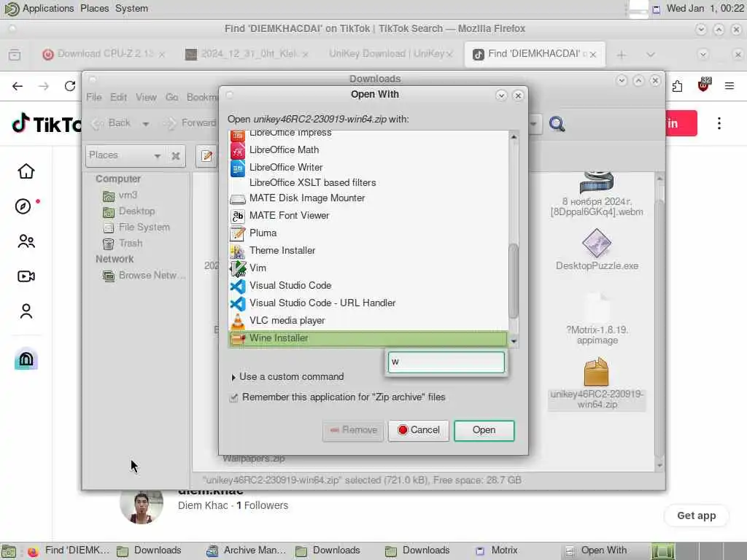Switch to Archive Manager taskbar entry
The width and height of the screenshot is (747, 560).
coord(247,551)
